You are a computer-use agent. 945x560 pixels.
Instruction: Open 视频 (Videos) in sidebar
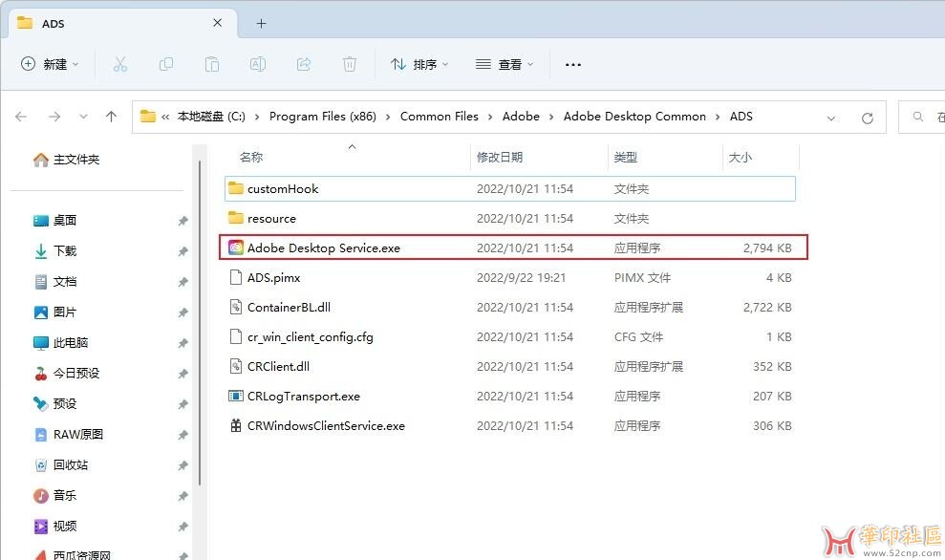coord(54,527)
